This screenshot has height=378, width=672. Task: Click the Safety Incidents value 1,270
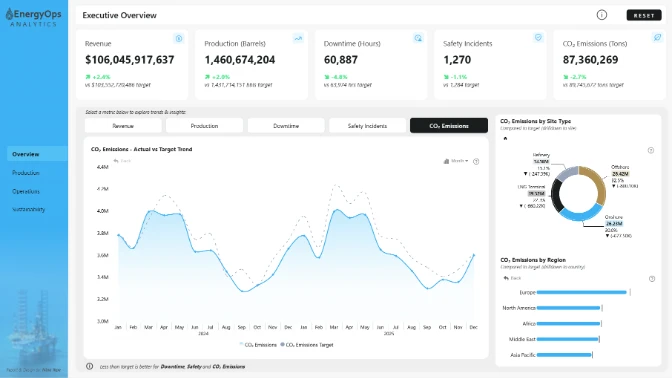click(457, 60)
